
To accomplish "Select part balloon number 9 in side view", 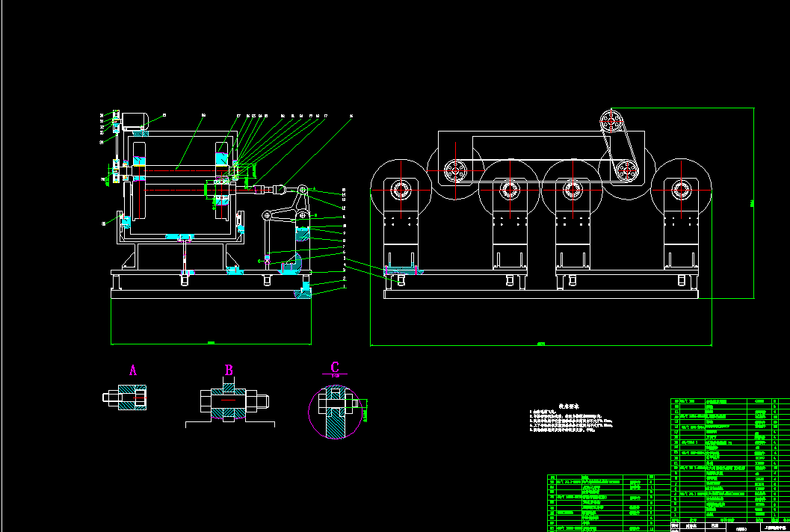I will [x=345, y=233].
